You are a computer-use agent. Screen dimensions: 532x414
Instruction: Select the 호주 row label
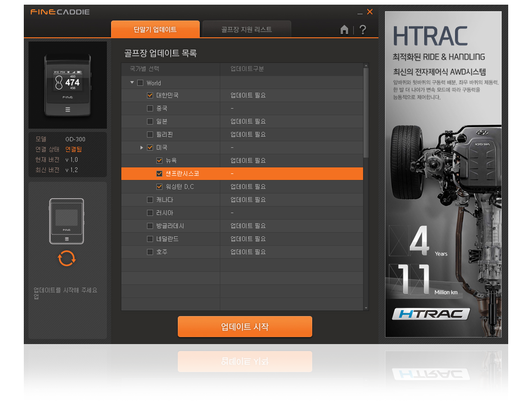(x=162, y=252)
